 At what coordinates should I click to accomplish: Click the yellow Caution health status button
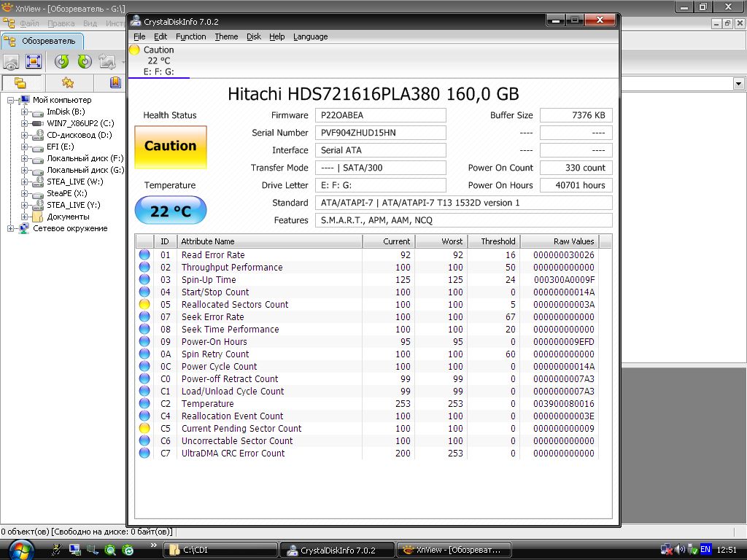170,146
